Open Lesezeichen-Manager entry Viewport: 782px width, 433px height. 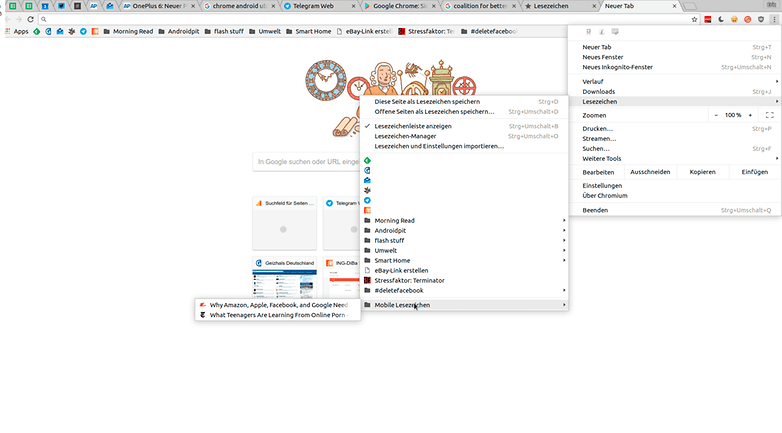pyautogui.click(x=464, y=136)
